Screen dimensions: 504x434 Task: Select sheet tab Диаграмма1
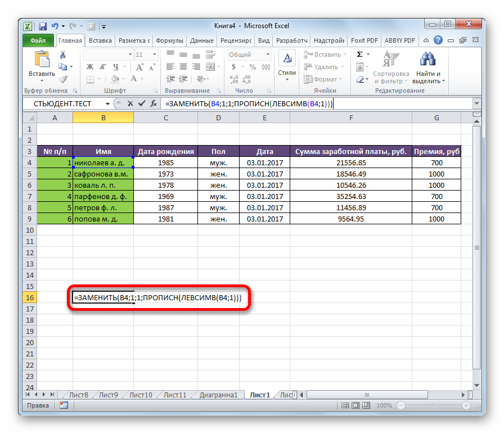(x=218, y=395)
